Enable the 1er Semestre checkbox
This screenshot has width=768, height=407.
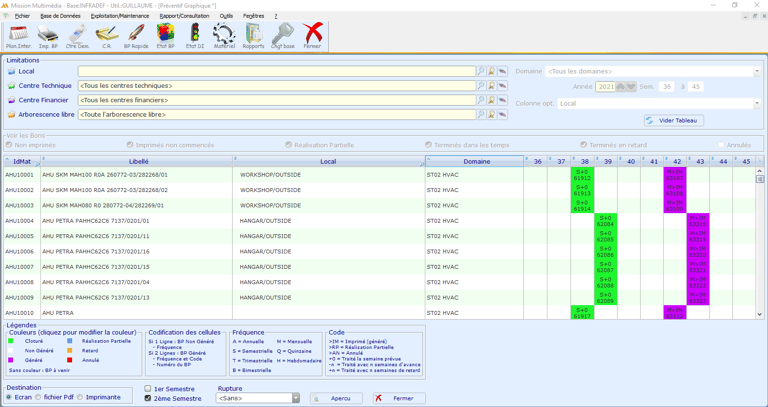click(148, 389)
